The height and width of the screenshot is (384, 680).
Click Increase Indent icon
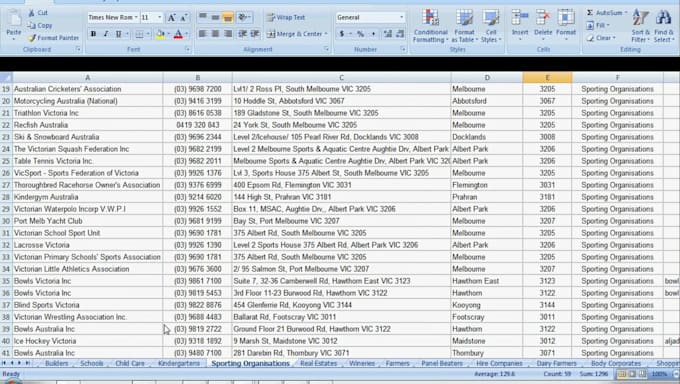[255, 34]
